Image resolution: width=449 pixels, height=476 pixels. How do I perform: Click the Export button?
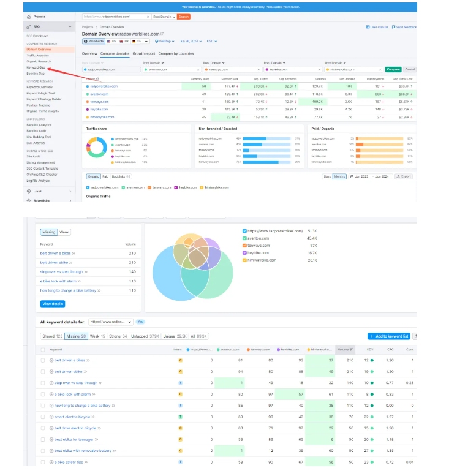point(404,176)
